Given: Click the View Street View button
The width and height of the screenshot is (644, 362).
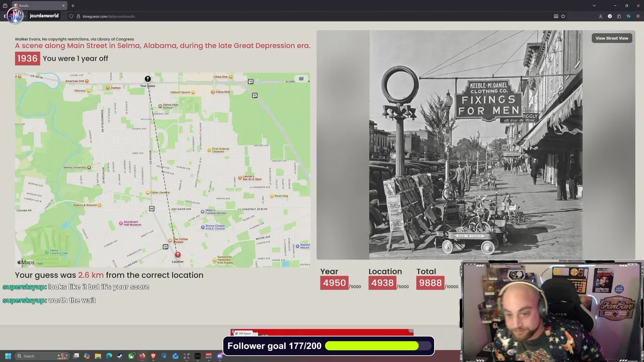Looking at the screenshot, I should click(x=612, y=38).
